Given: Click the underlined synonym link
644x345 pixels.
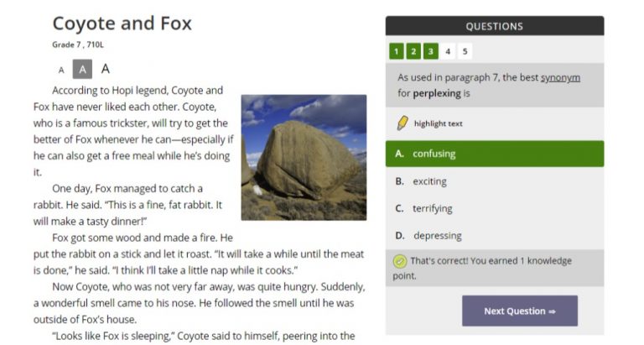Looking at the screenshot, I should click(x=560, y=78).
